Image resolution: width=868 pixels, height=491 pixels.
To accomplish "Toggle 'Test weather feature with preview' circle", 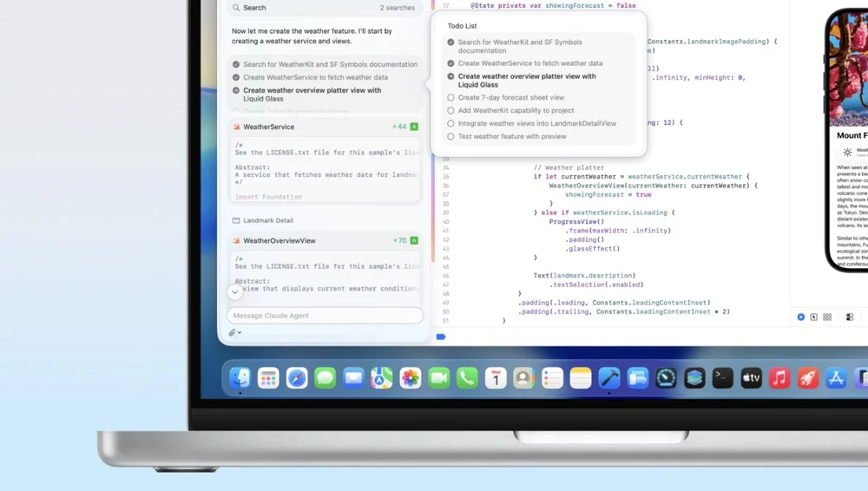I will pos(450,136).
